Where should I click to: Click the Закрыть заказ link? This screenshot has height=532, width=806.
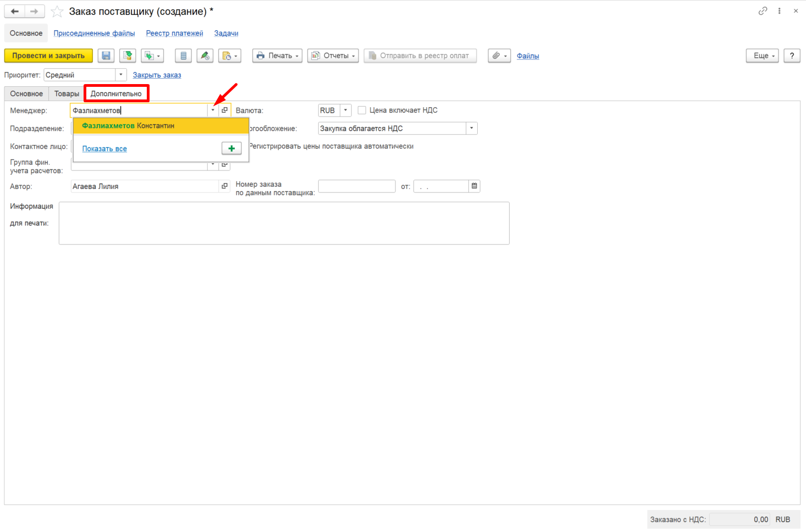pyautogui.click(x=157, y=75)
